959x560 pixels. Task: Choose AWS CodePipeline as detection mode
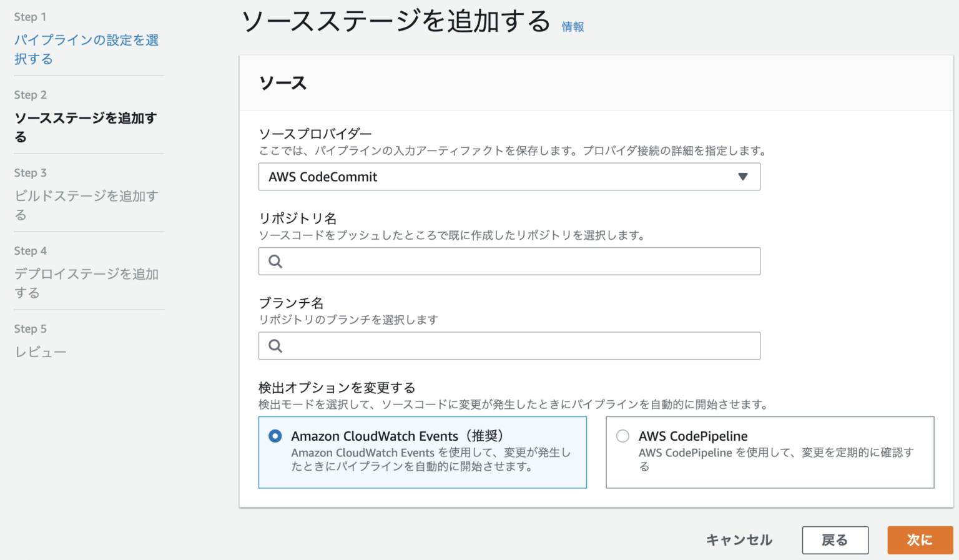[622, 436]
